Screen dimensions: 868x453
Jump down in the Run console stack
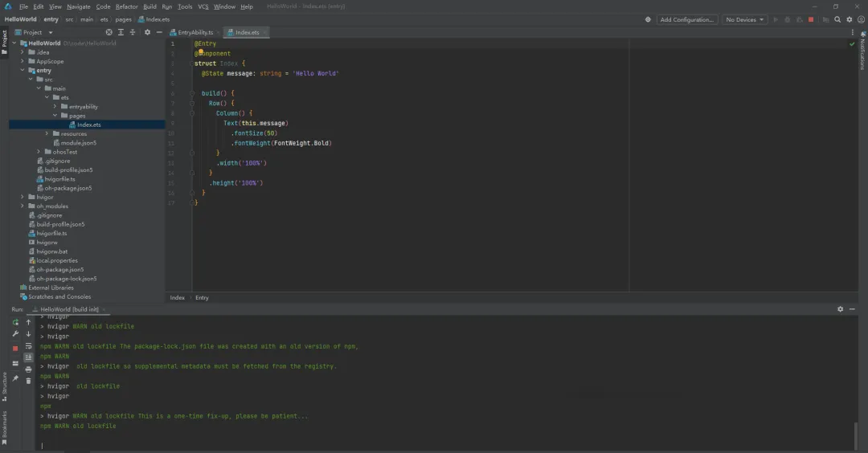(x=29, y=334)
